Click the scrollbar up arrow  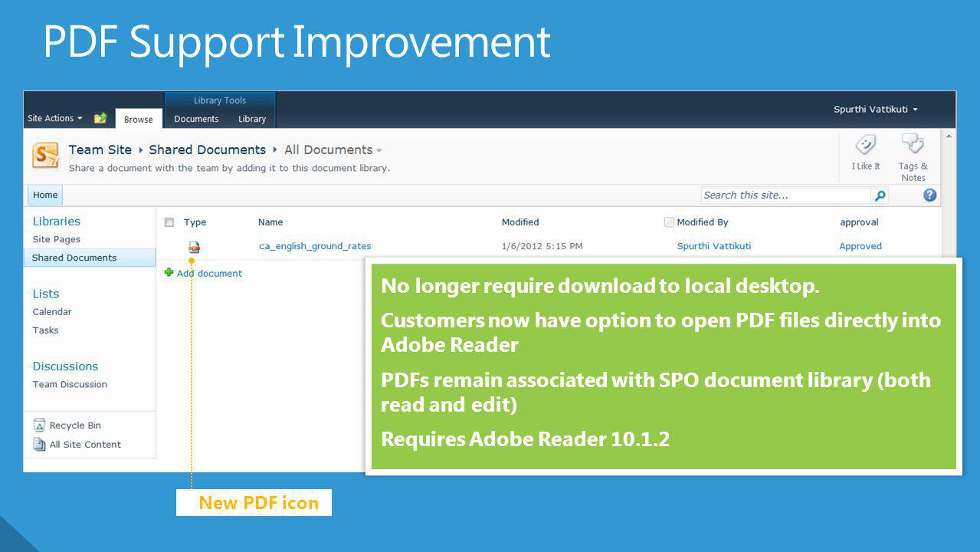point(950,136)
